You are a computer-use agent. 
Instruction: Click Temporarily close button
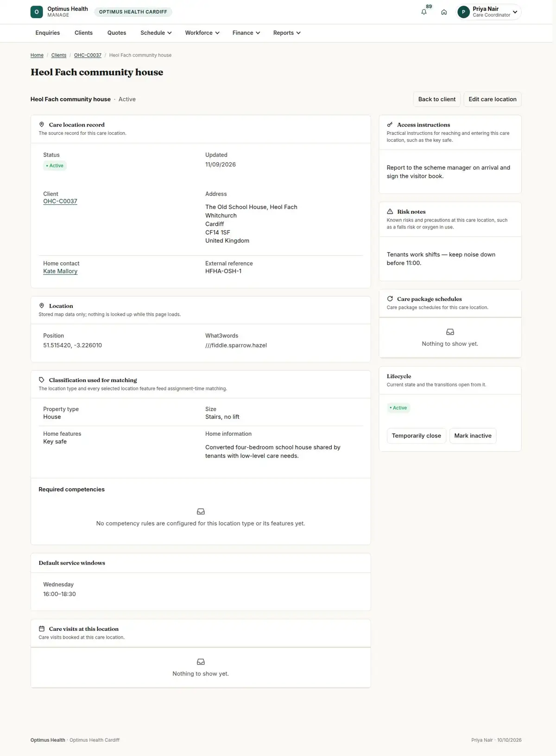pos(417,436)
